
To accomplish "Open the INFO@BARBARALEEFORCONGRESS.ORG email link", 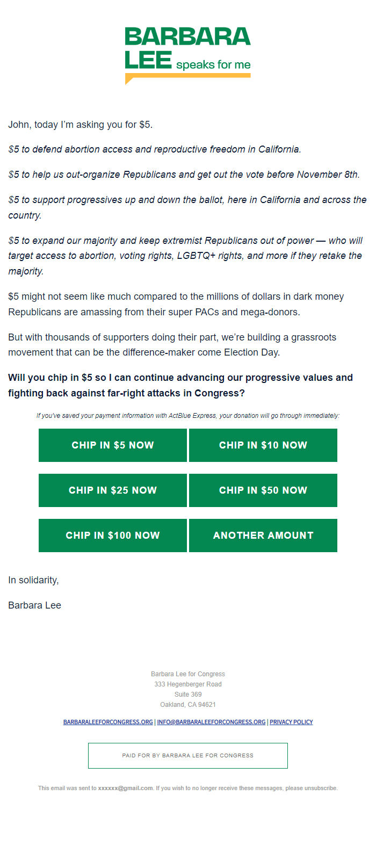I will tap(211, 722).
